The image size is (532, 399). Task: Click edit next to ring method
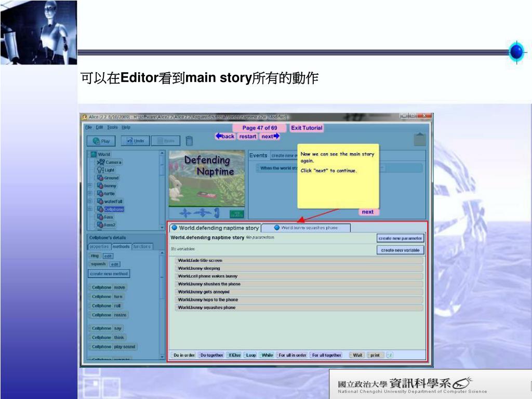click(108, 256)
